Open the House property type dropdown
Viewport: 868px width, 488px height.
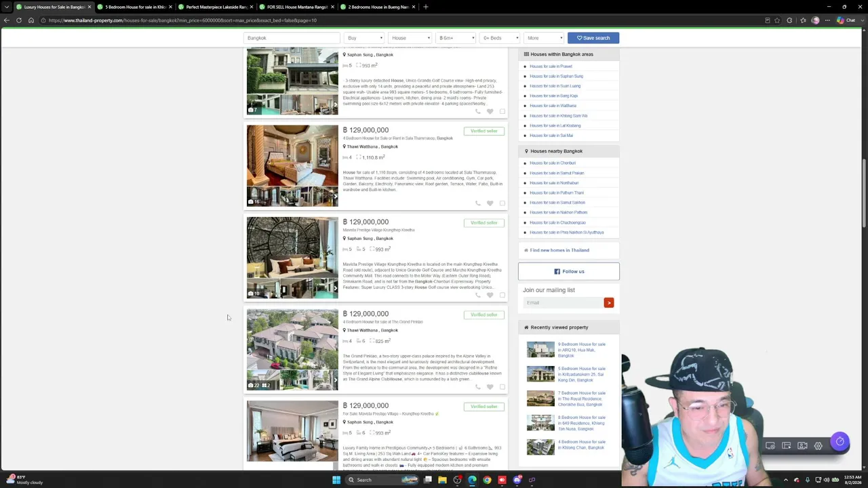point(410,38)
